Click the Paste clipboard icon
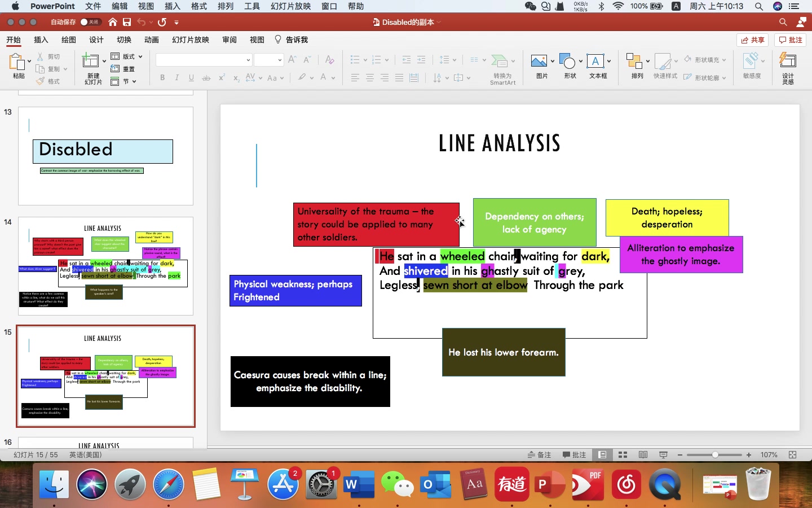The width and height of the screenshot is (812, 508). [17, 62]
